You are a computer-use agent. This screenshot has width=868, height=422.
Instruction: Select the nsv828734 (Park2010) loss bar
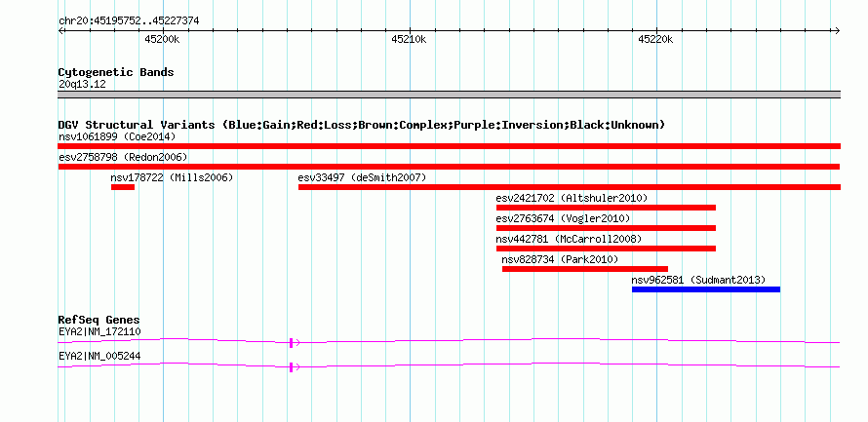coord(584,269)
